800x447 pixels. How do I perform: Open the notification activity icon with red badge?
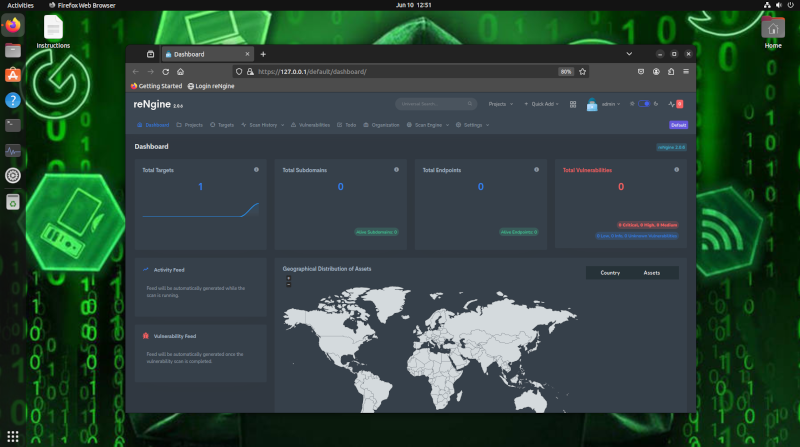(676, 104)
